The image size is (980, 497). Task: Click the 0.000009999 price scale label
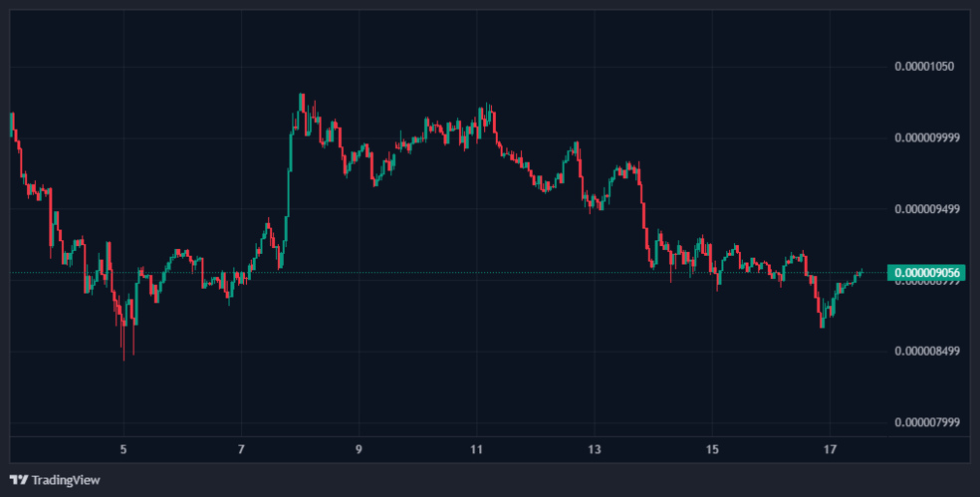pos(926,137)
